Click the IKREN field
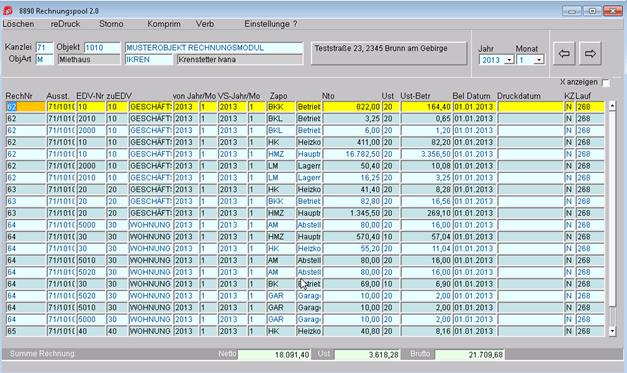 (x=149, y=60)
